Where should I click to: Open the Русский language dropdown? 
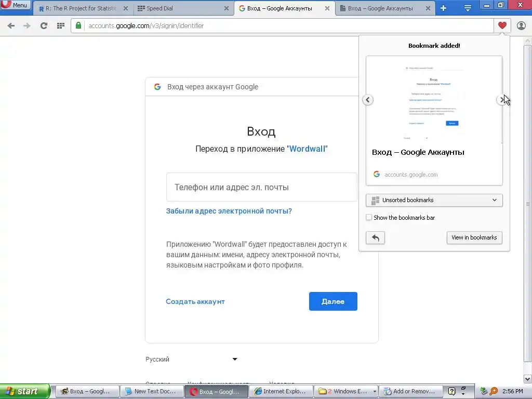pyautogui.click(x=191, y=360)
